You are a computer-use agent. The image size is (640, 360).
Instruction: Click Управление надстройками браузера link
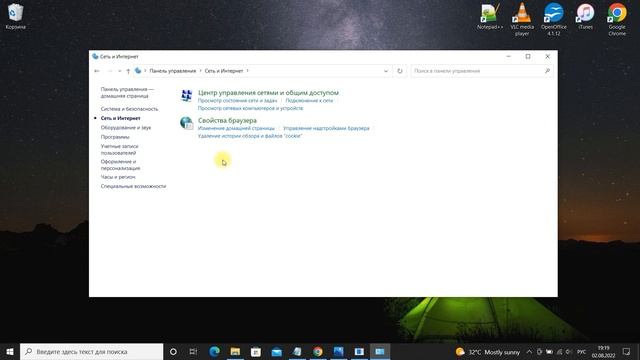pos(326,128)
